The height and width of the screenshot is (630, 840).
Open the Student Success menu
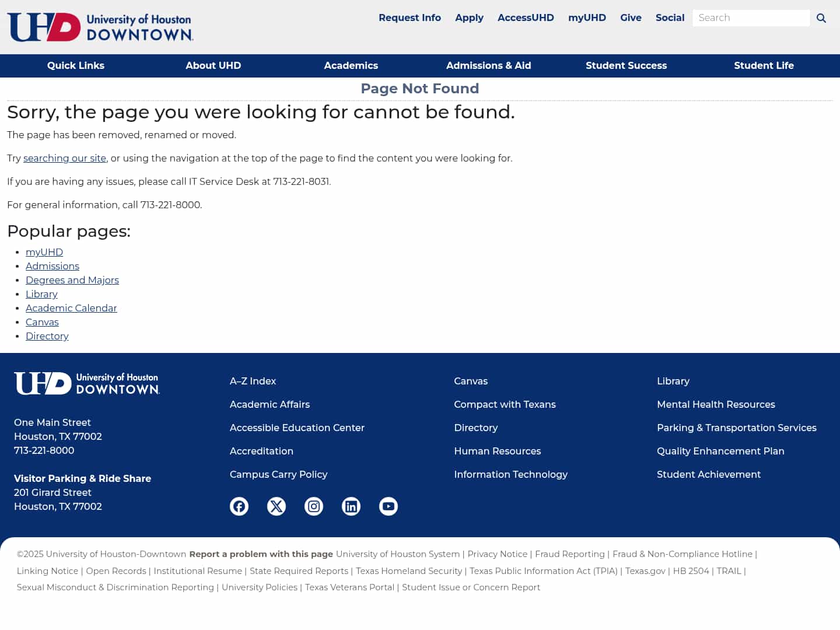(626, 66)
